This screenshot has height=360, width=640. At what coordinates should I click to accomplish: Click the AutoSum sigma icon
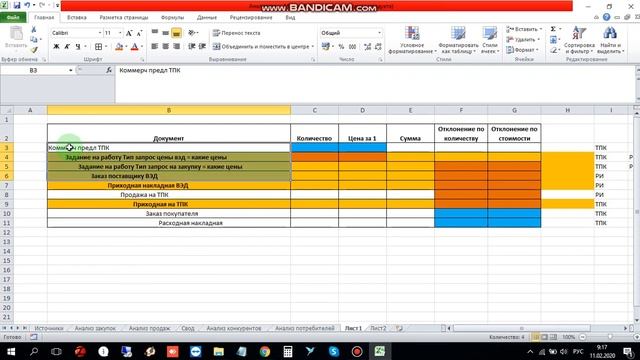(x=553, y=29)
